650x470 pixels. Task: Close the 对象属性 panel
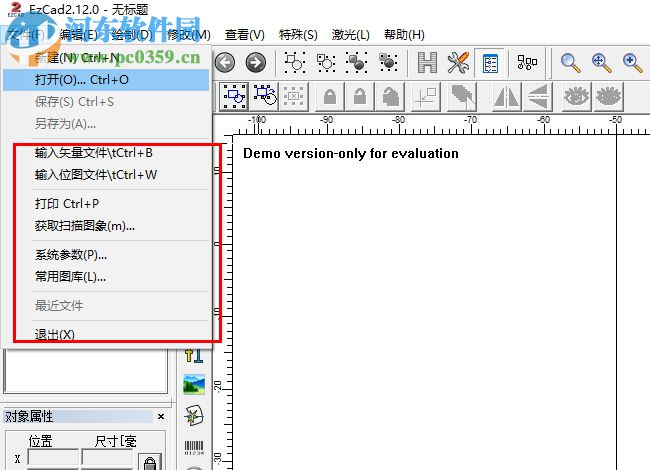[161, 416]
